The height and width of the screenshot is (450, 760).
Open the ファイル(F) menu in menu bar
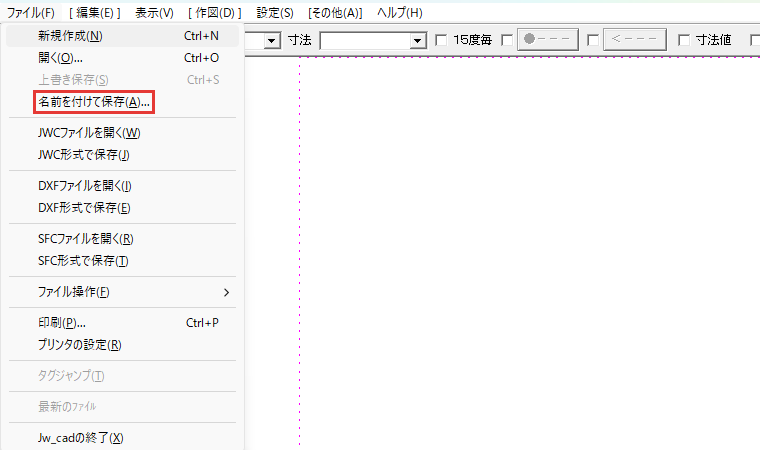point(30,13)
